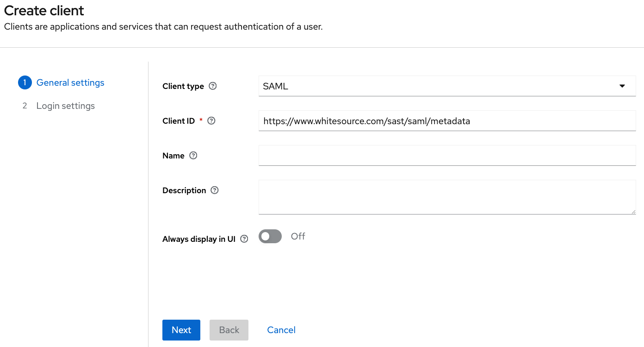This screenshot has height=347, width=644.
Task: Click the Always display in UI help icon
Action: tap(244, 239)
